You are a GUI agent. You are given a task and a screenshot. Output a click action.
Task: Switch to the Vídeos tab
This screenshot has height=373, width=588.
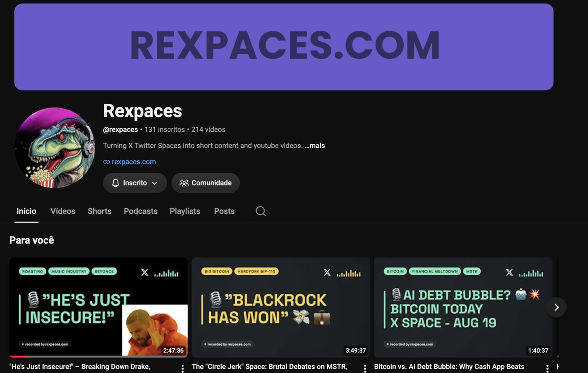63,211
